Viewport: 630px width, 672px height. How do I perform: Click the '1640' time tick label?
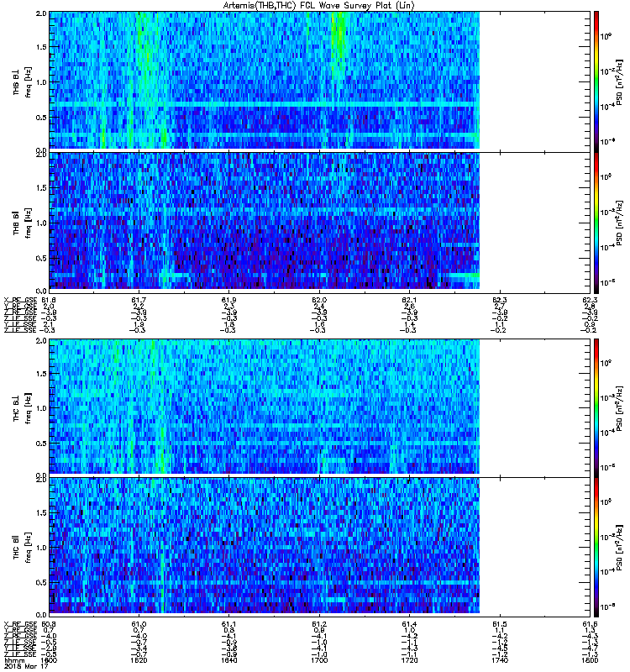228,660
